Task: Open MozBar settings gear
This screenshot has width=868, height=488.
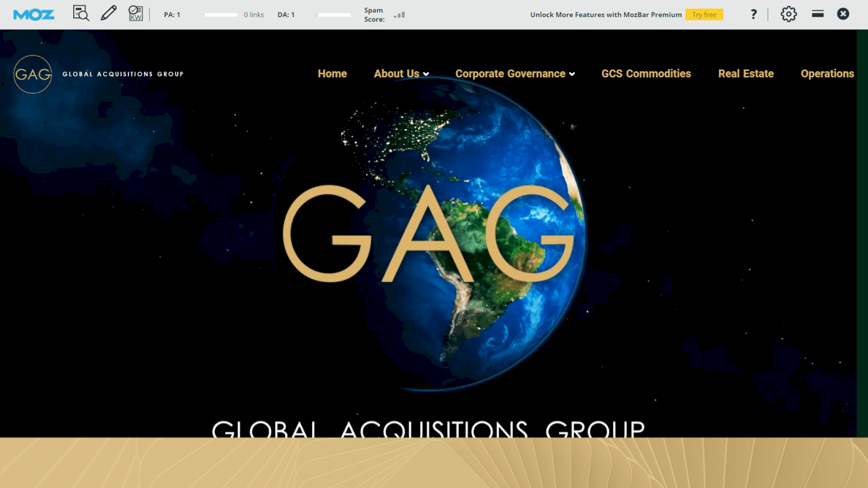Action: pyautogui.click(x=788, y=14)
